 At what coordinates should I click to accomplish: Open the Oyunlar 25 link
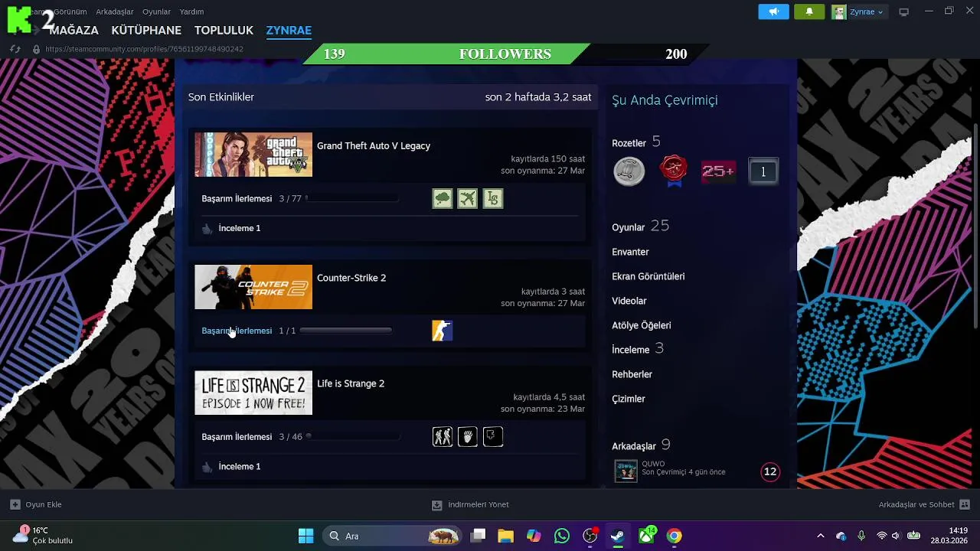pos(641,226)
